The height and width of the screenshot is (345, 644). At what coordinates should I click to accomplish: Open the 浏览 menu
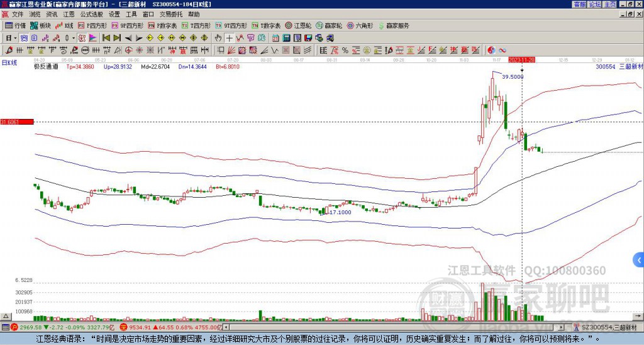(35, 14)
